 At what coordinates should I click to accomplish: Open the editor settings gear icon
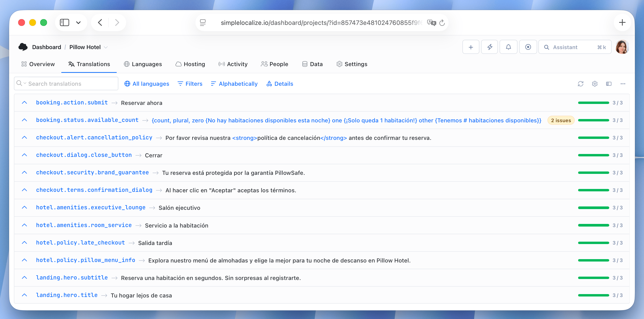pyautogui.click(x=595, y=84)
